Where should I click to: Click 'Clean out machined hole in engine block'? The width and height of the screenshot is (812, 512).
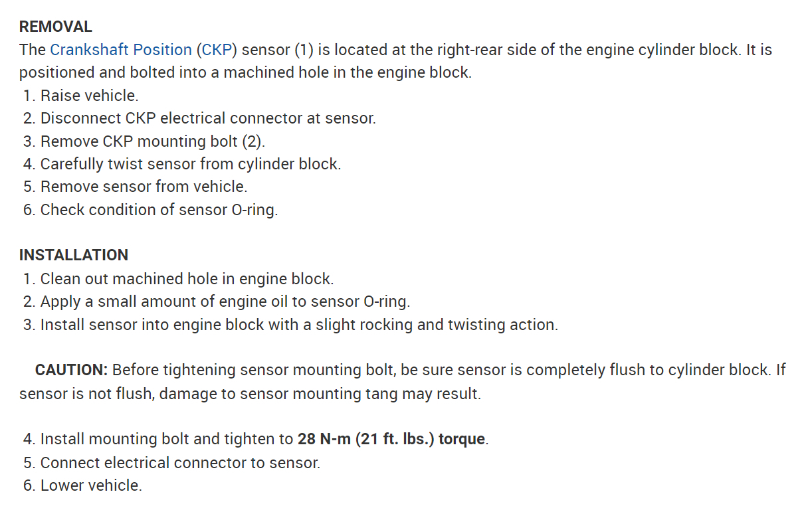tap(187, 279)
